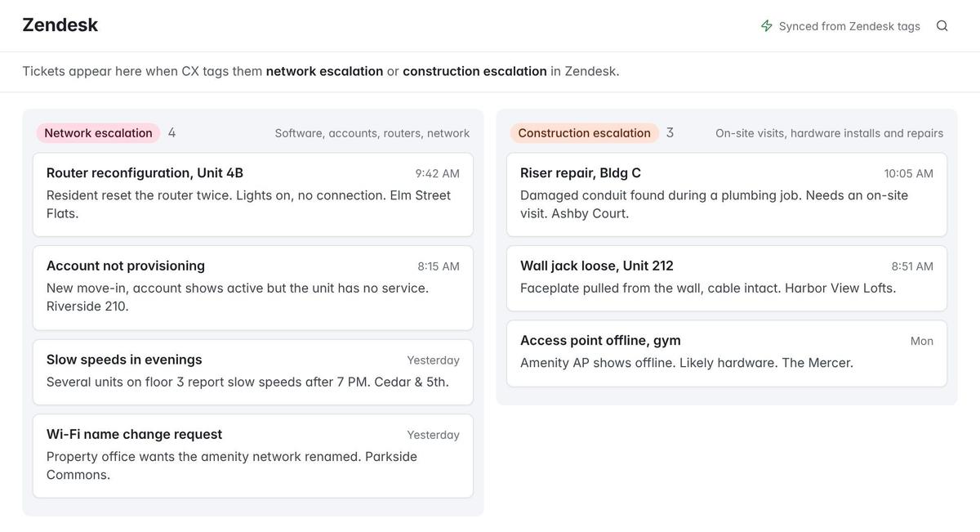Click 'Several units on floor 3' description
This screenshot has height=532, width=980.
[247, 382]
